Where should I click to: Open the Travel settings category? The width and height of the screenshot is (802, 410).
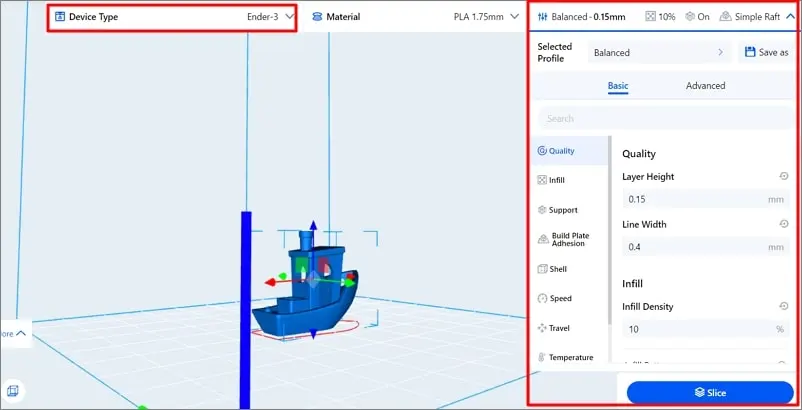click(555, 328)
